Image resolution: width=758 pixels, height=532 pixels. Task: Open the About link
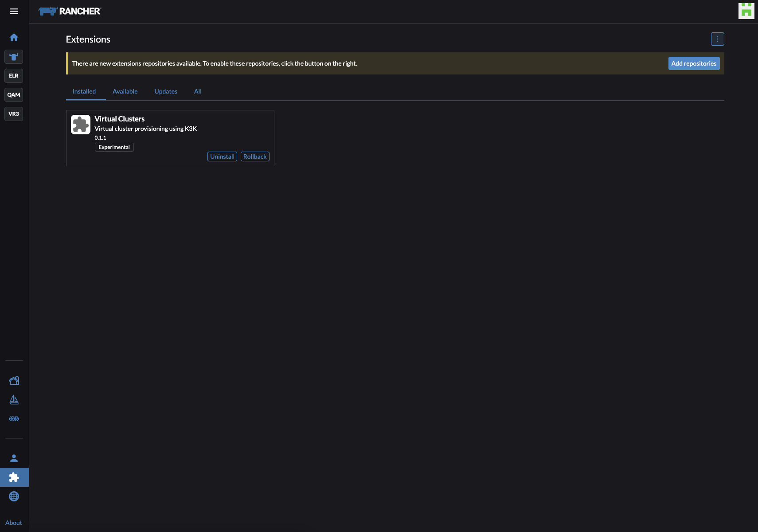(14, 523)
